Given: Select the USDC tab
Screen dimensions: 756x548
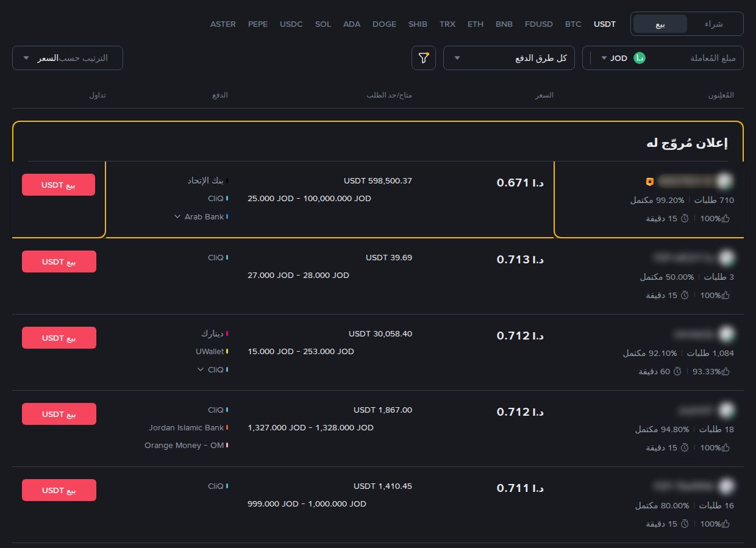Looking at the screenshot, I should pyautogui.click(x=291, y=24).
